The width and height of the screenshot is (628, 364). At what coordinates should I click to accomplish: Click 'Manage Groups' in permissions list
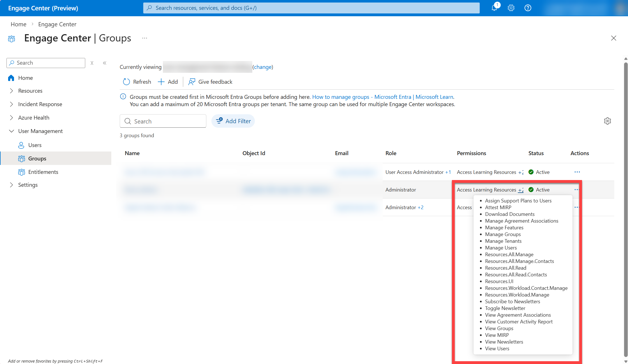pyautogui.click(x=503, y=234)
